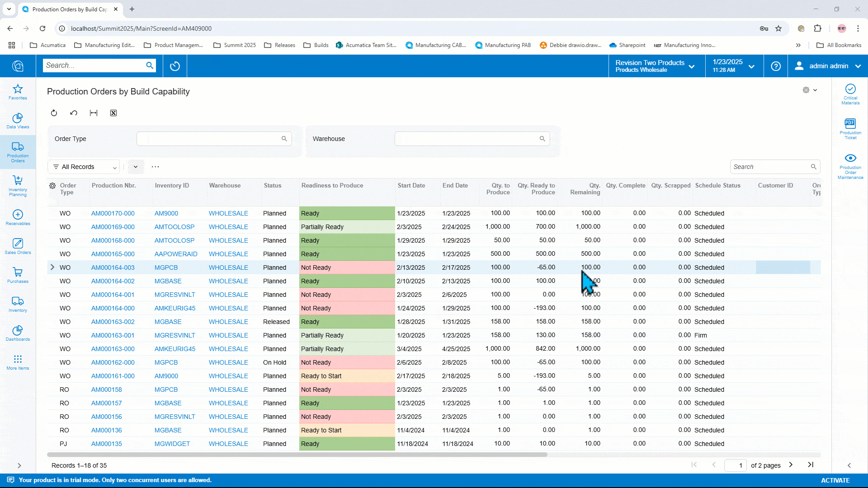Open the Purchases workspace
868x488 pixels.
click(x=18, y=275)
